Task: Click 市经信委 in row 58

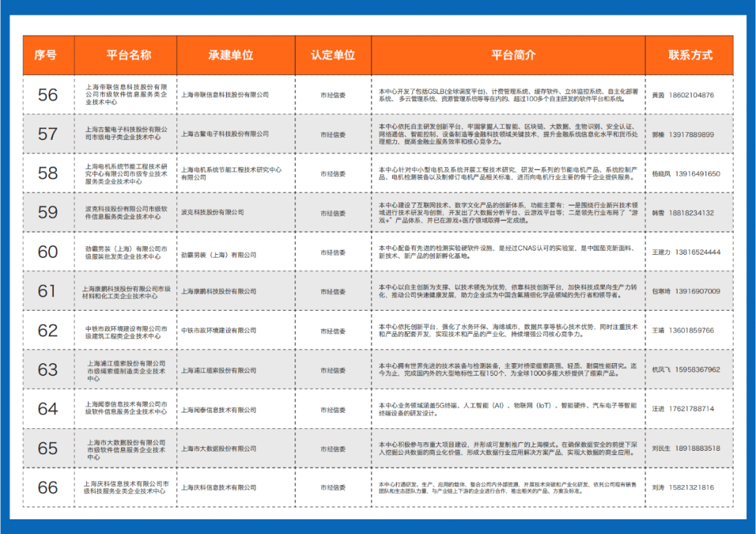Action: [333, 174]
